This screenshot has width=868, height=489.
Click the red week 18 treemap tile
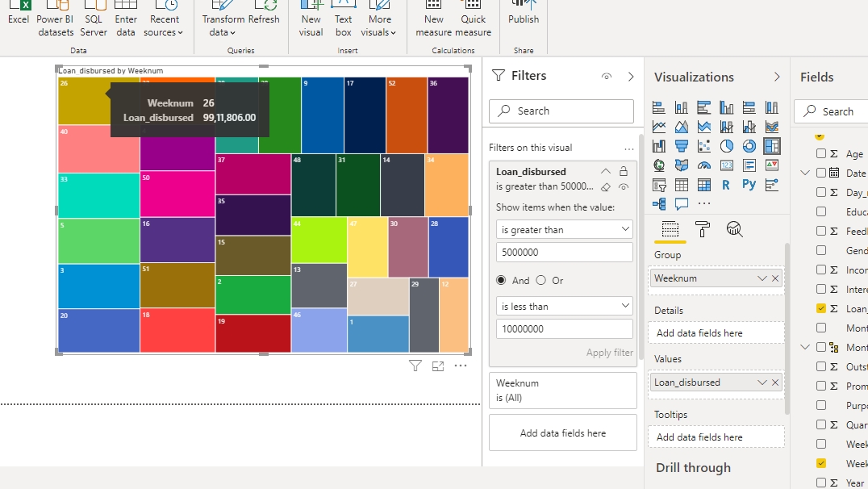(177, 331)
